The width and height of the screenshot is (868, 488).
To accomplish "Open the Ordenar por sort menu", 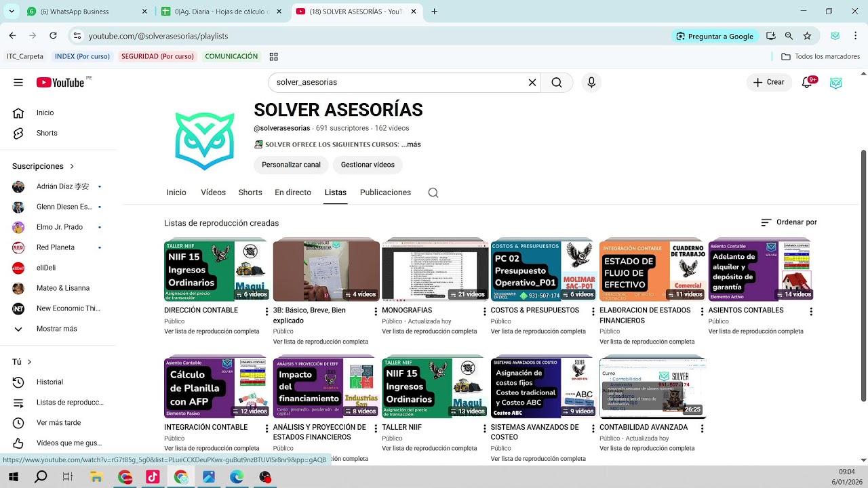I will pos(789,222).
